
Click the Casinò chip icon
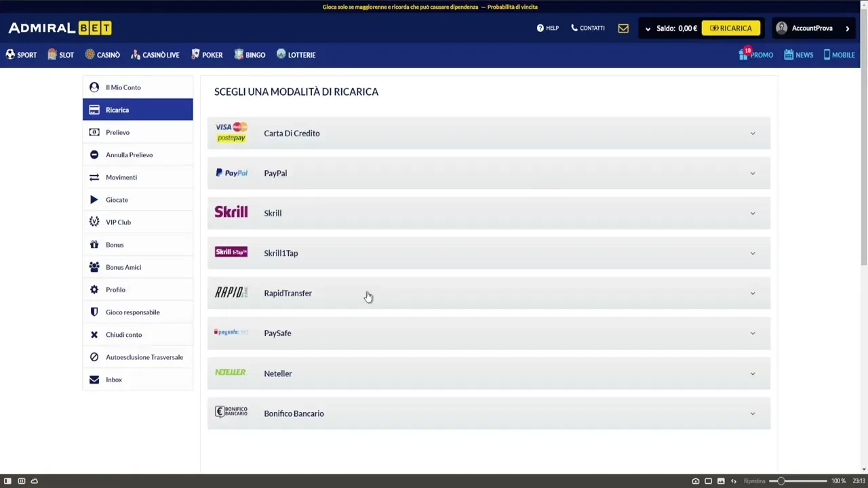coord(90,54)
